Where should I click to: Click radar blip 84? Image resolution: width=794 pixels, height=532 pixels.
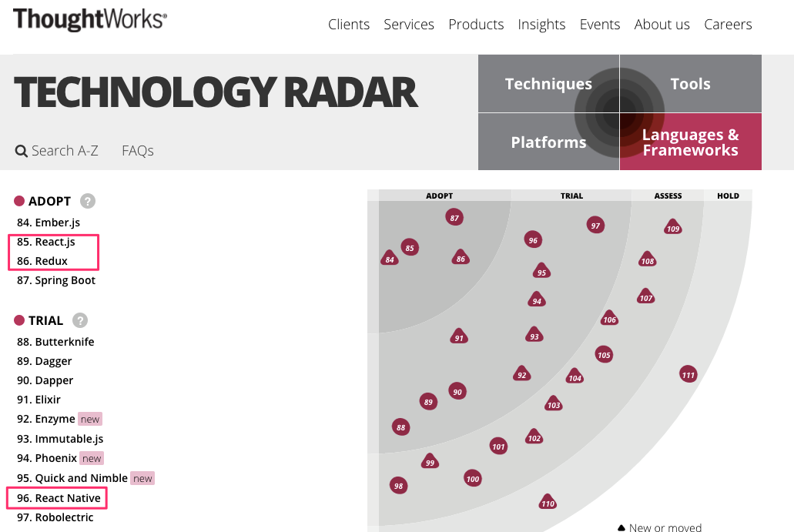[390, 258]
